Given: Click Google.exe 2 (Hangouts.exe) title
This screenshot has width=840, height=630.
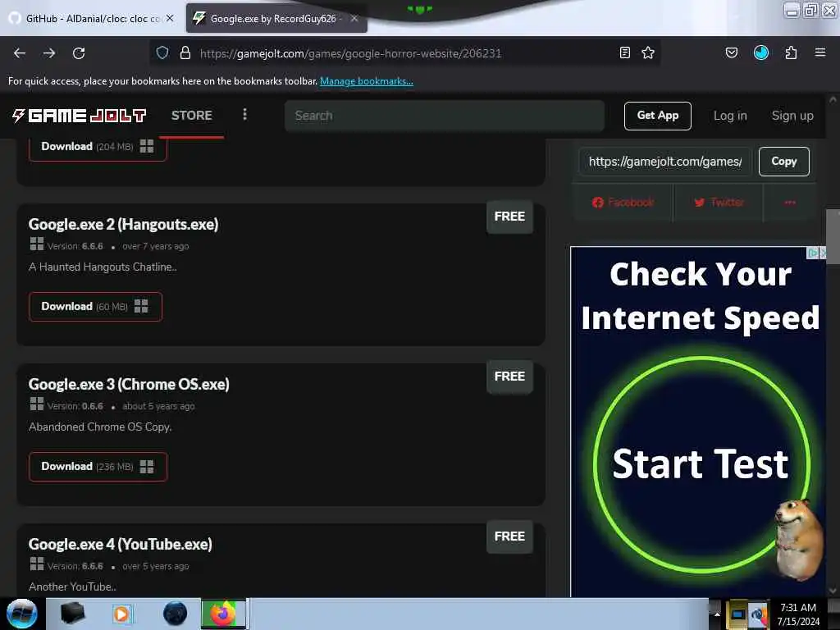Looking at the screenshot, I should pos(123,225).
